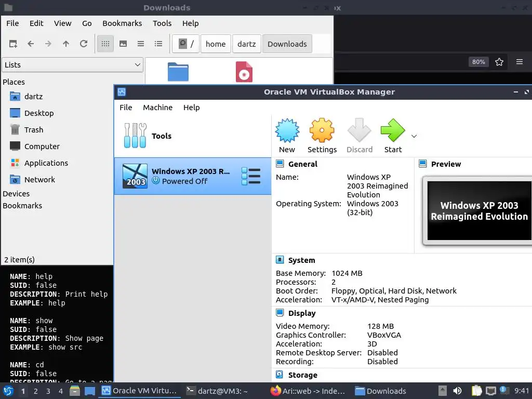Screen dimensions: 532x399
Task: Switch to workspace 4
Action: pos(61,392)
